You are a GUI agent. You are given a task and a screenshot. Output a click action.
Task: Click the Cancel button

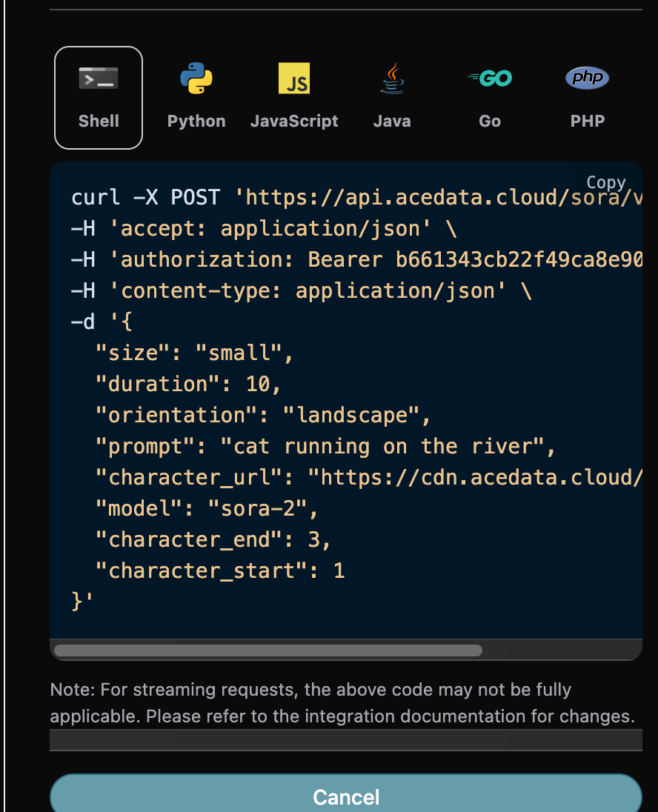(x=346, y=796)
